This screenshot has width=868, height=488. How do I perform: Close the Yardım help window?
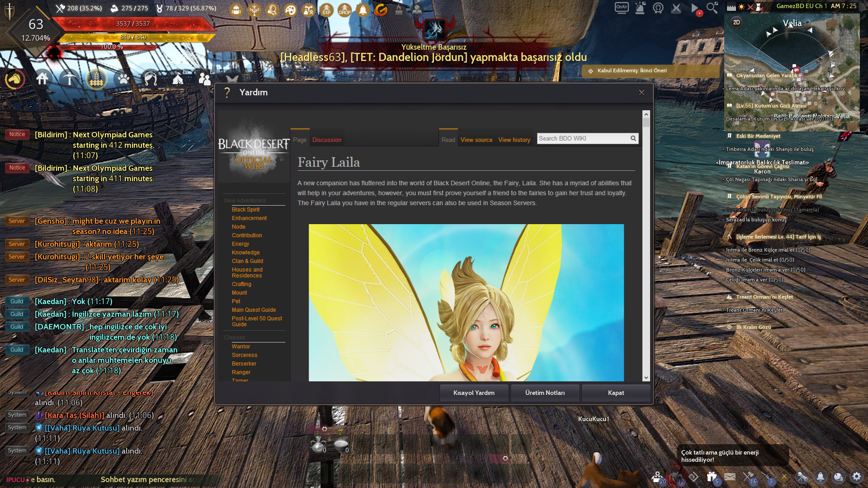pyautogui.click(x=642, y=92)
